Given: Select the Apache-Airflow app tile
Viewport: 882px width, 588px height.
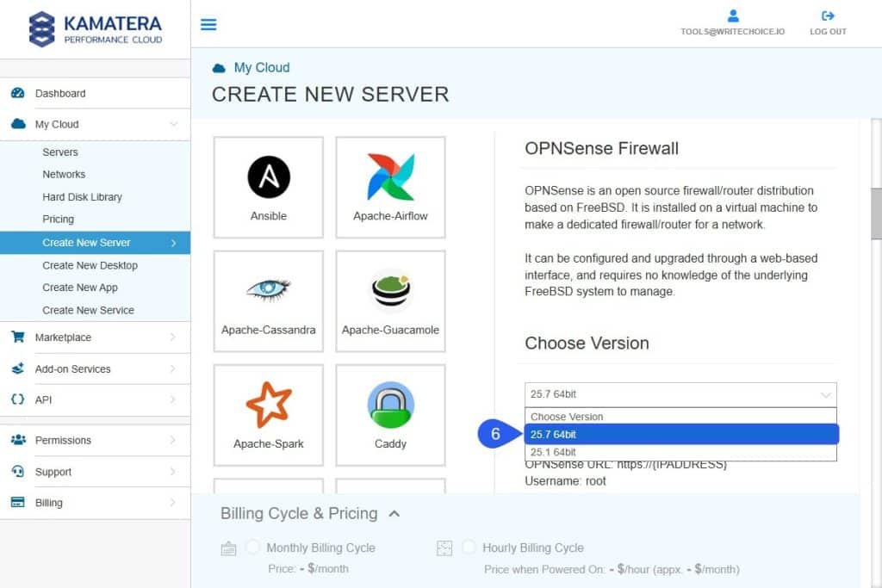Looking at the screenshot, I should [x=390, y=187].
